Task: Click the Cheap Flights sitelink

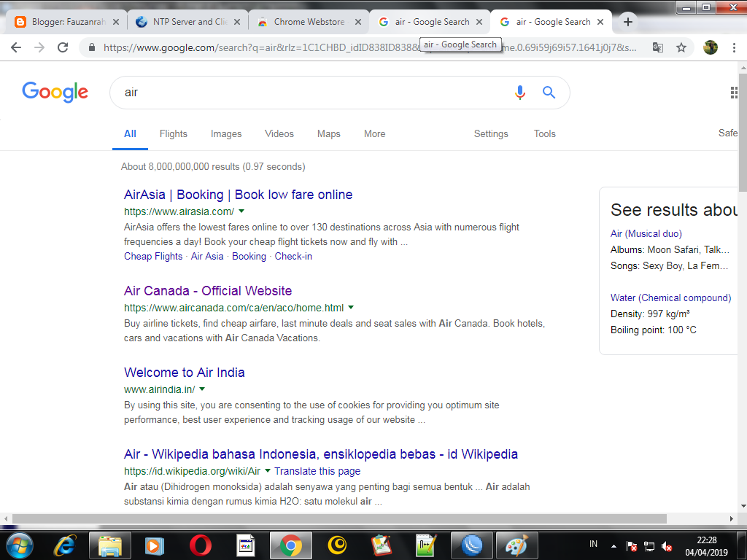Action: point(153,256)
